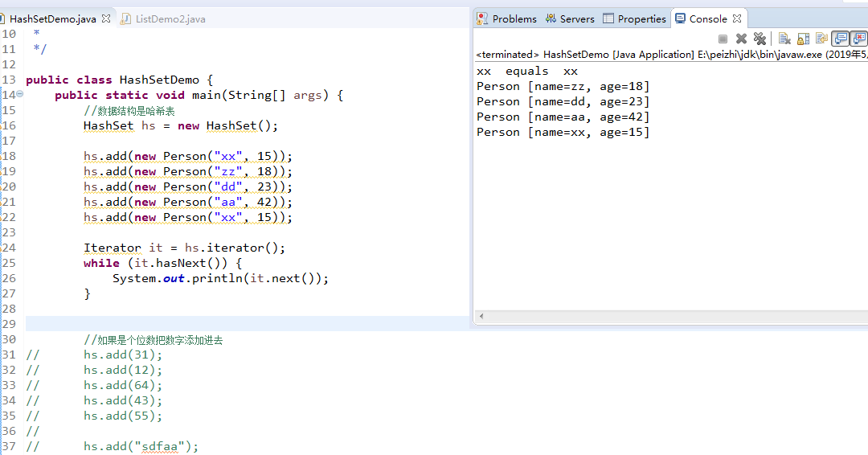
Task: Click 'System.out.println(it.next());' line
Action: (220, 278)
